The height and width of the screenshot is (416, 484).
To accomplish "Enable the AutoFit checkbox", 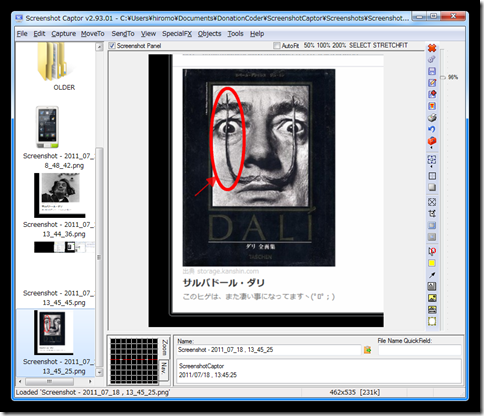I will pos(276,45).
